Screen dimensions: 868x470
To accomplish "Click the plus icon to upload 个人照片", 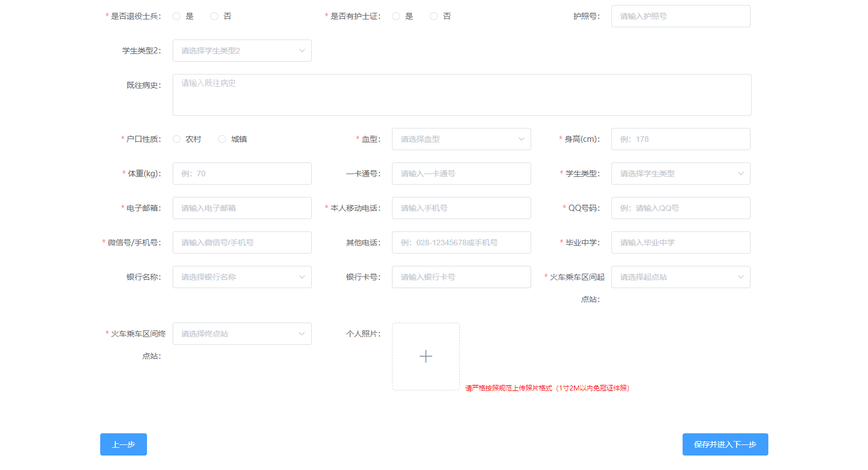I will pyautogui.click(x=425, y=357).
